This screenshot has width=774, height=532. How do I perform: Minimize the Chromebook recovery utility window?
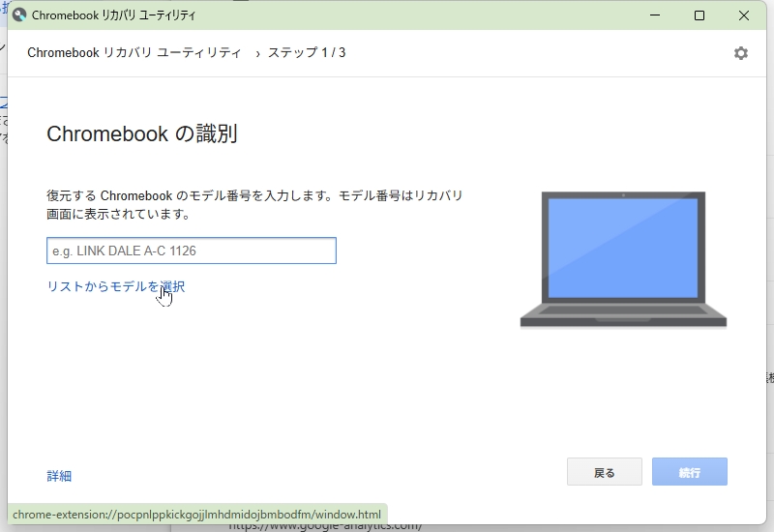tap(655, 15)
